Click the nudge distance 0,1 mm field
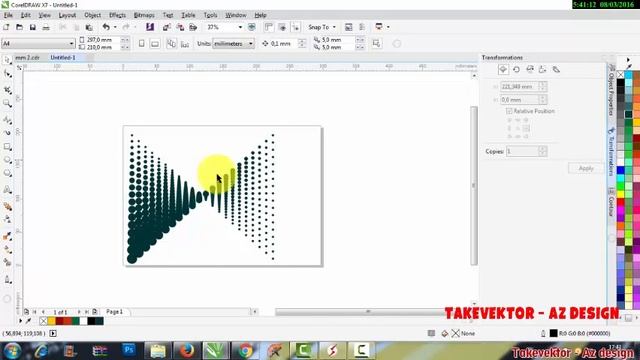 coord(284,43)
